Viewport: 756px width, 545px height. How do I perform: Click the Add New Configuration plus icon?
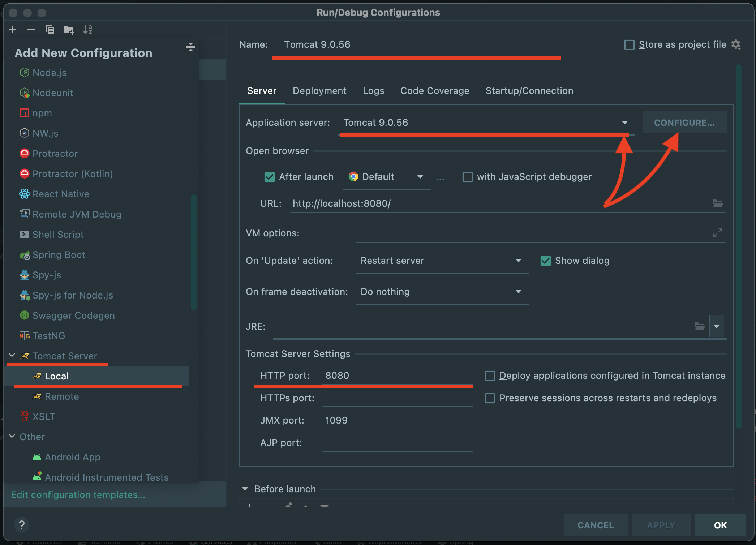click(x=12, y=30)
